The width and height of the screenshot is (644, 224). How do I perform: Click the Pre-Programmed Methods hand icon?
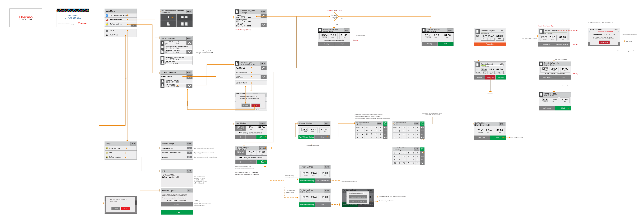point(107,15)
